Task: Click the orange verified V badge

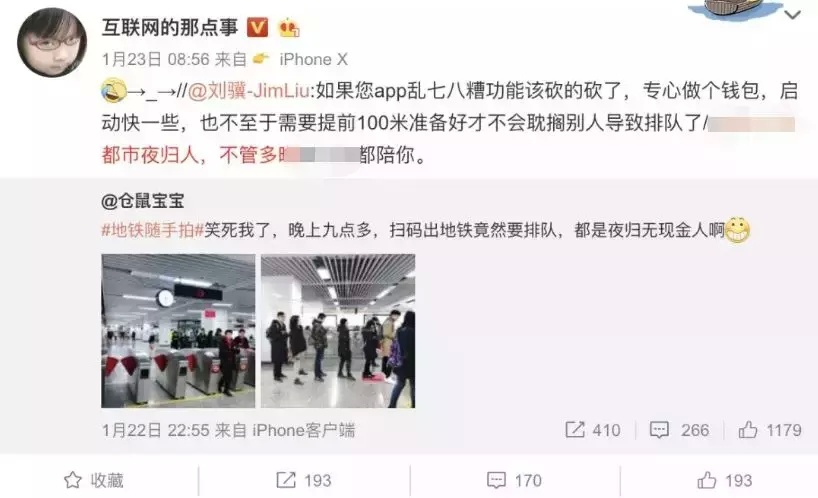Action: [257, 27]
